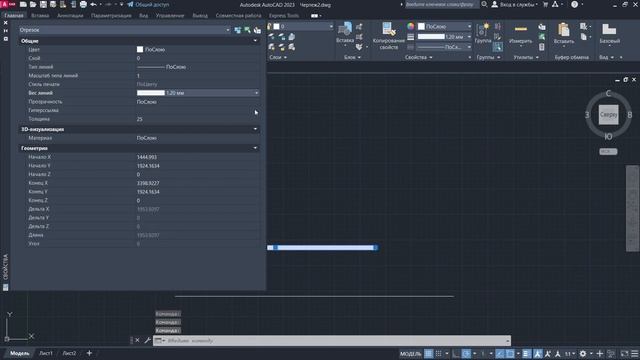The height and width of the screenshot is (360, 640).
Task: Toggle polar tracking in status bar
Action: 466,353
